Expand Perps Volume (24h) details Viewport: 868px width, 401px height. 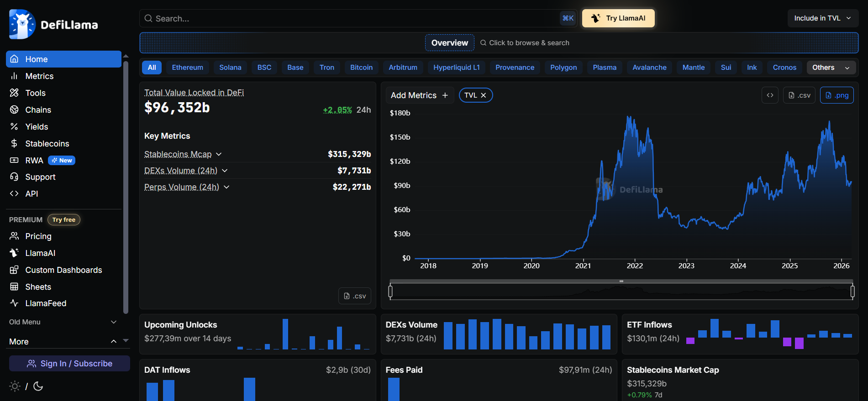[226, 187]
